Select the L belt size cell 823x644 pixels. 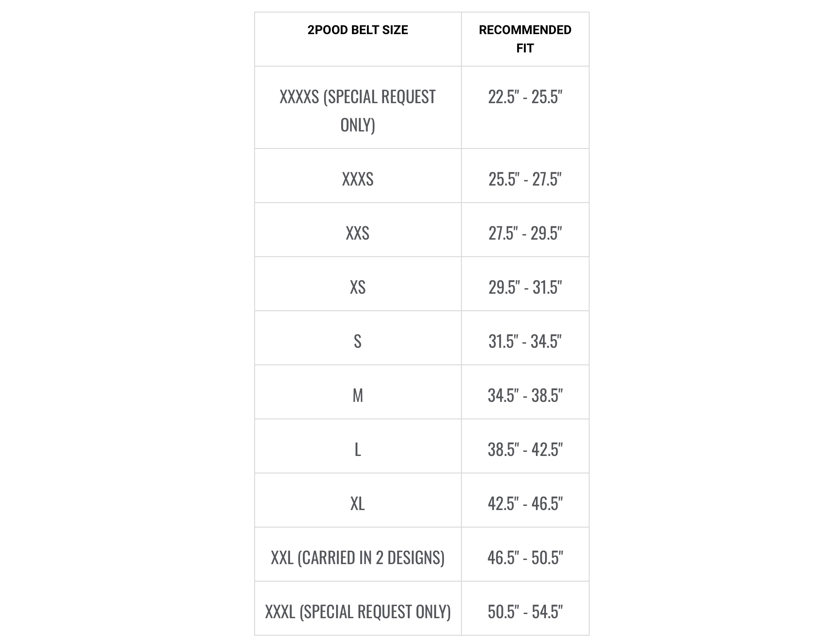tap(358, 446)
